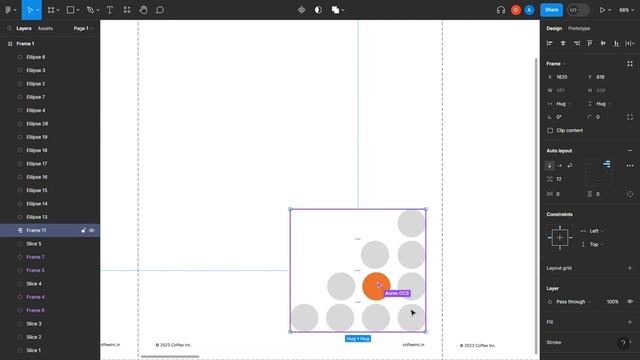This screenshot has height=360, width=640.
Task: Select the Text tool
Action: tap(110, 10)
